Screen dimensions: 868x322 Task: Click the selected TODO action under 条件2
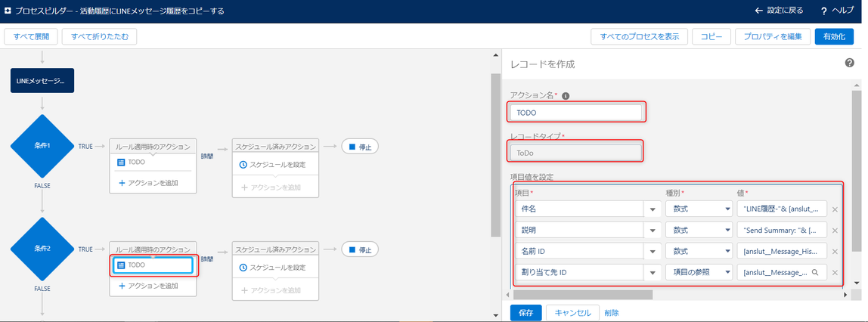[153, 265]
